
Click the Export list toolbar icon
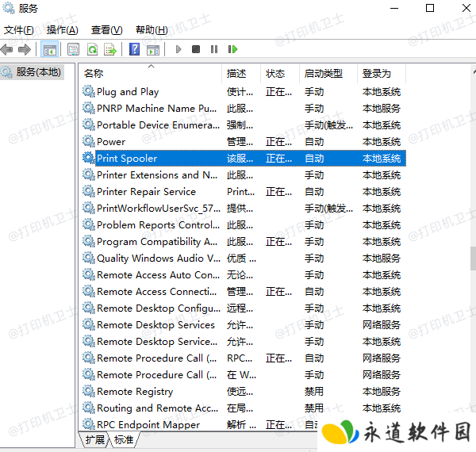pos(110,49)
